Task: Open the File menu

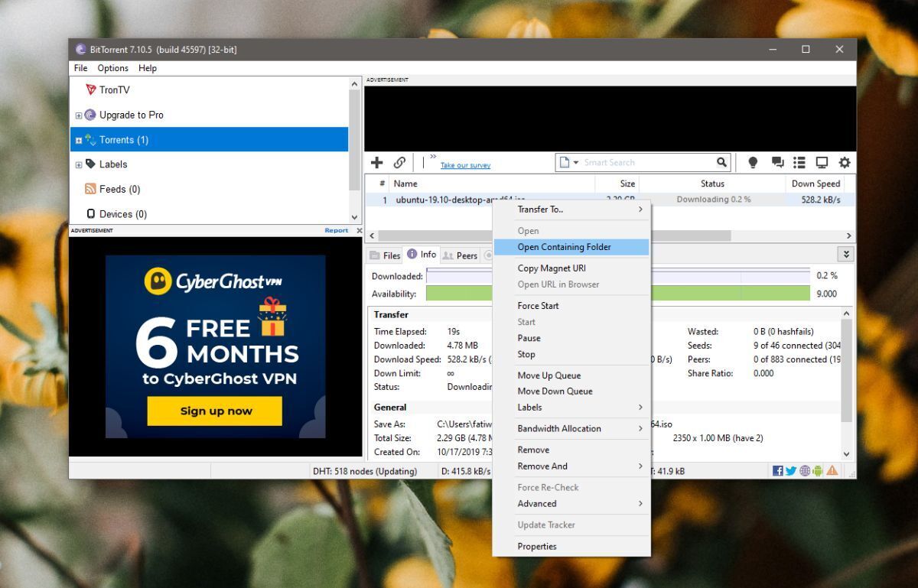Action: tap(80, 68)
